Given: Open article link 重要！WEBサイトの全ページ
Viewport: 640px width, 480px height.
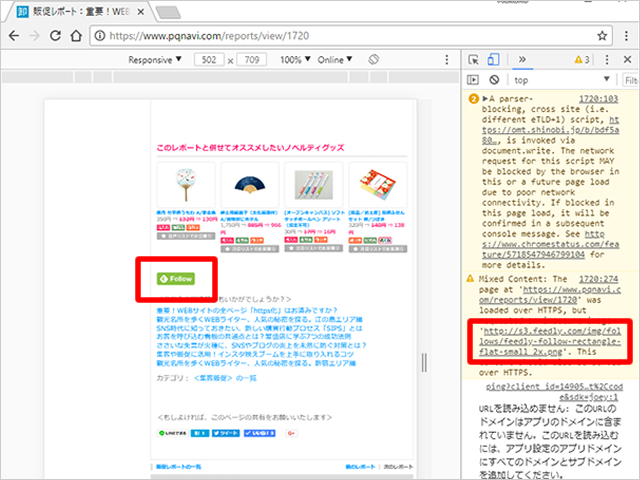Looking at the screenshot, I should point(247,310).
